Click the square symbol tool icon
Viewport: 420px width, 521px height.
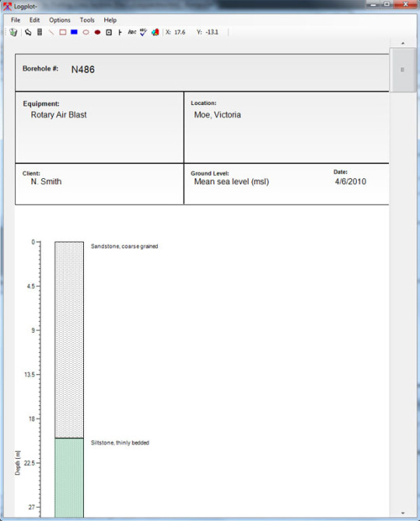(109, 32)
